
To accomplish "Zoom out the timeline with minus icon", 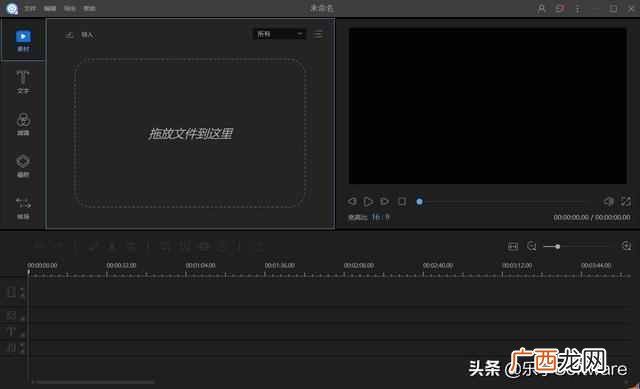I will click(x=531, y=246).
